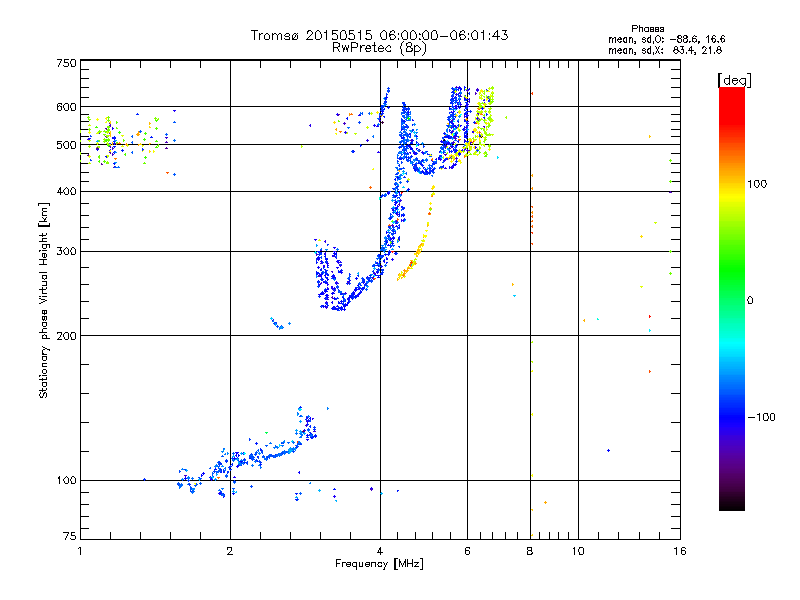Click the y-axis label '750'
The height and width of the screenshot is (600, 800).
tap(66, 63)
